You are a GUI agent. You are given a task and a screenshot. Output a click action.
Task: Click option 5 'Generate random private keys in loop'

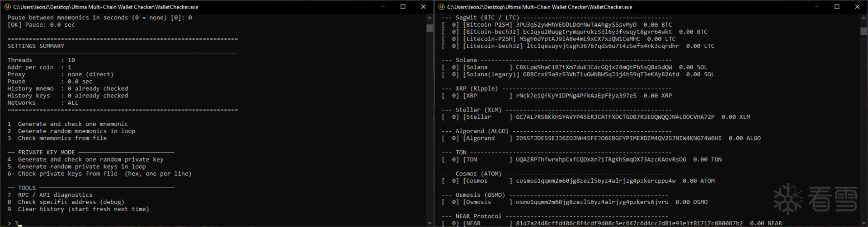tap(77, 167)
